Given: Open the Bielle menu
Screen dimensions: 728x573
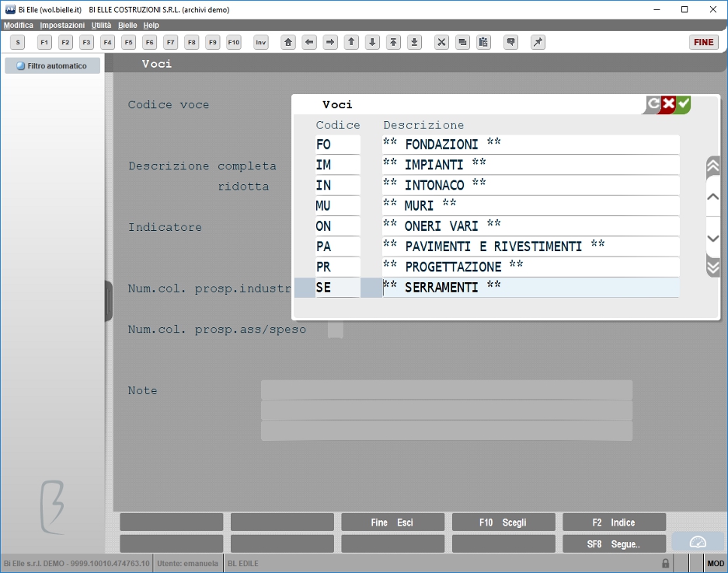Looking at the screenshot, I should [x=127, y=25].
